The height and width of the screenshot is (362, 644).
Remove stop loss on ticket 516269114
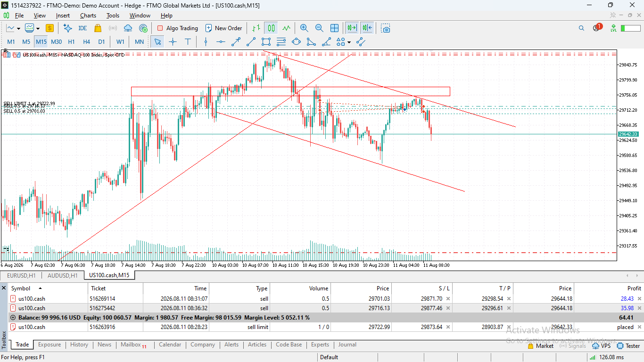[x=448, y=299]
